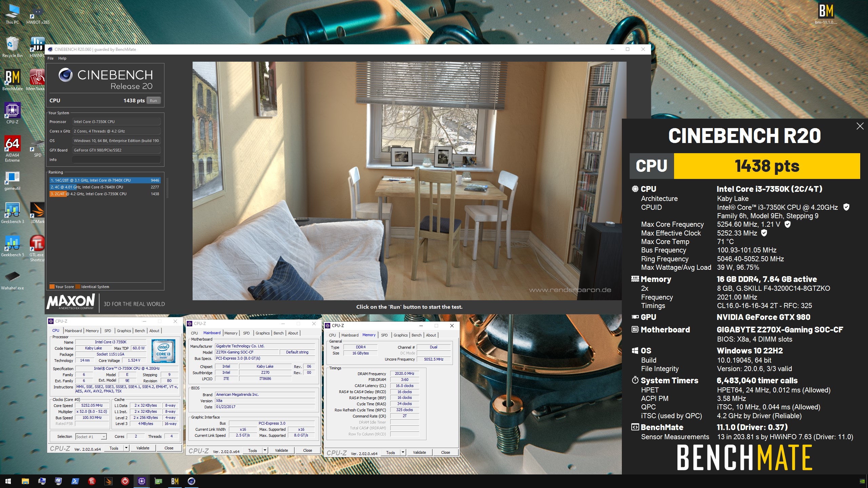Click the 'Click on the Run button' status text
The image size is (868, 488).
pos(409,307)
